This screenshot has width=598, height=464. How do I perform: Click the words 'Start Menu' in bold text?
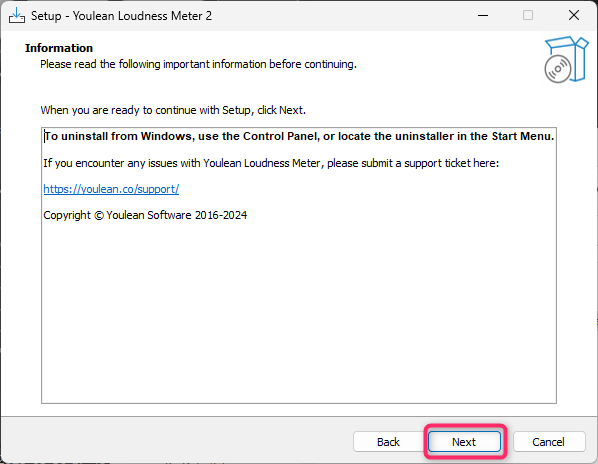coord(522,136)
